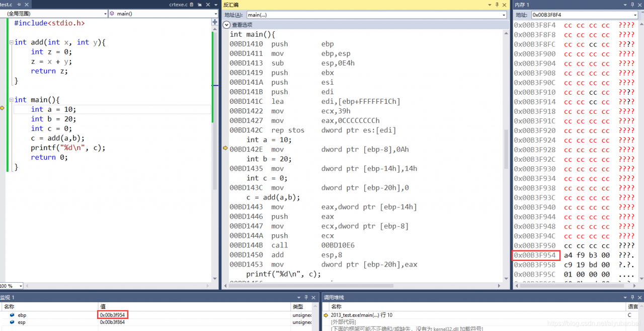Pin the Memory 1 window

631,5
